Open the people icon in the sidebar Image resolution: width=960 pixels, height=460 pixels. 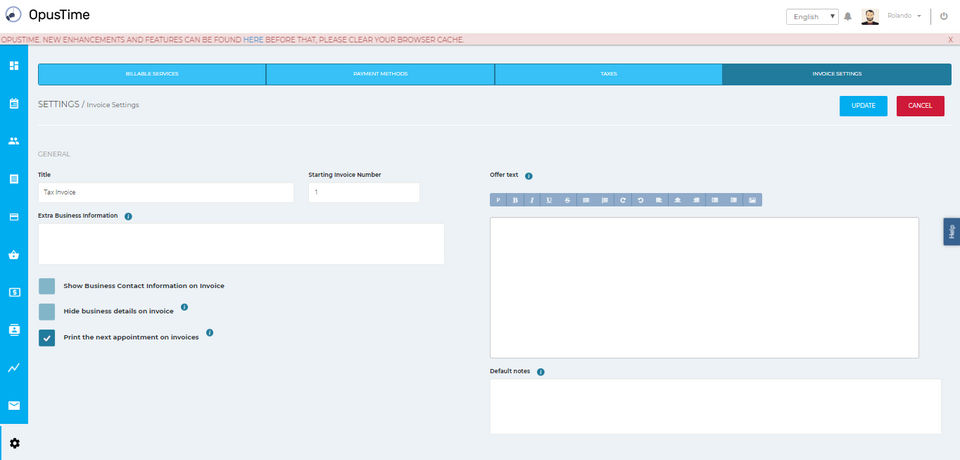pyautogui.click(x=13, y=141)
